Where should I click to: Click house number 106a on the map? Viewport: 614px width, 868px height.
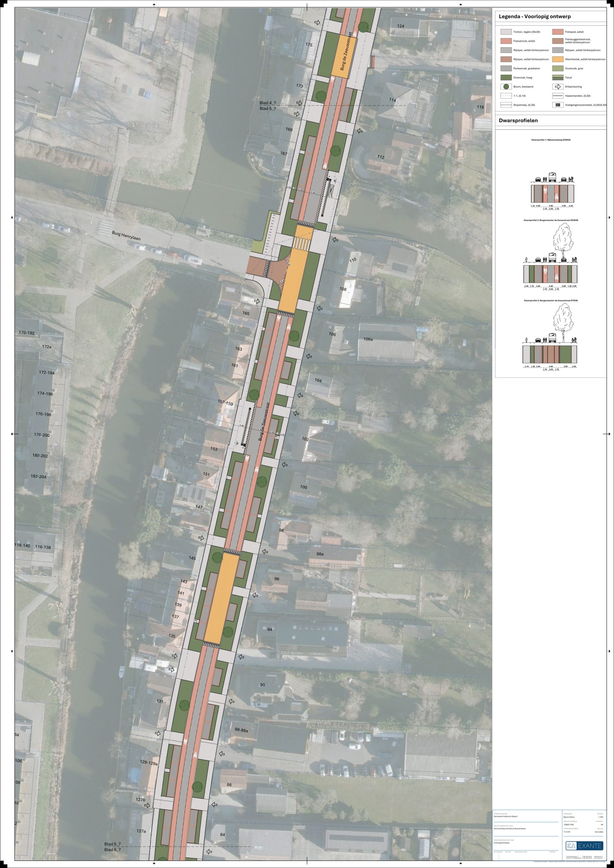[368, 339]
